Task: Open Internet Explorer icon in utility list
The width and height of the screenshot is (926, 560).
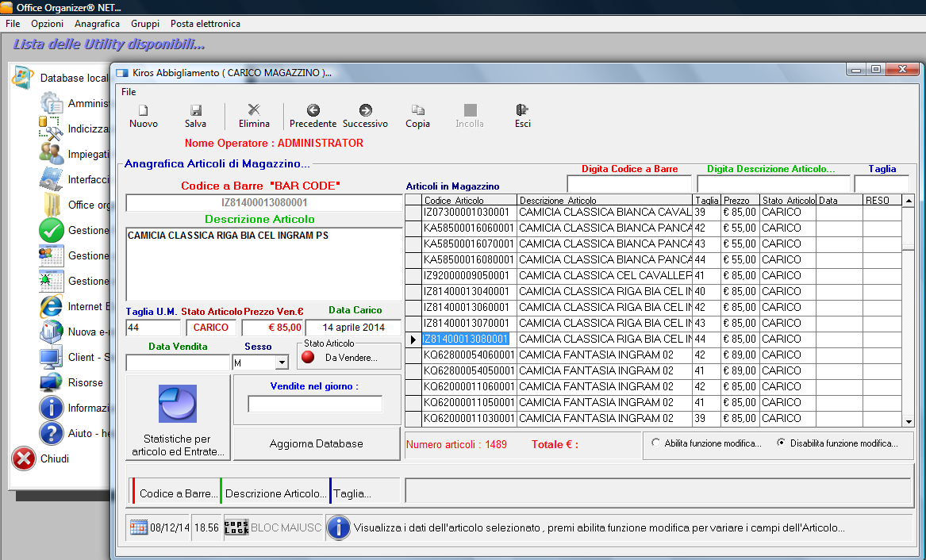Action: point(52,306)
